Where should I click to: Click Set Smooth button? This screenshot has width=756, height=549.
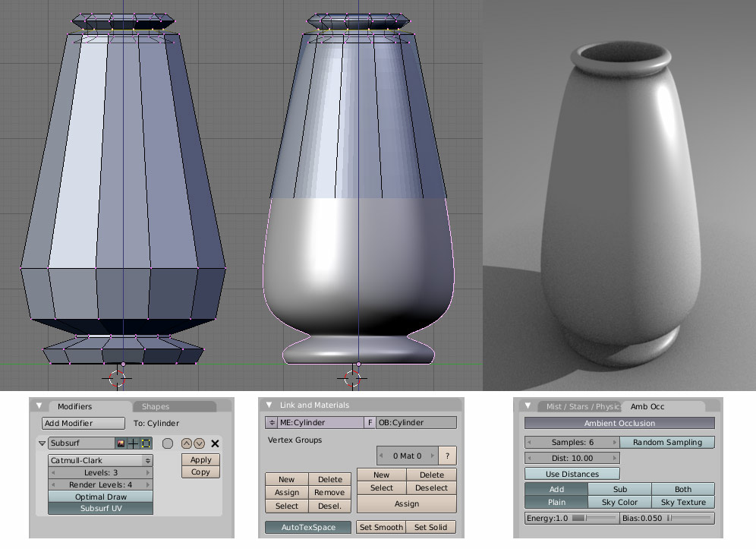(x=381, y=527)
